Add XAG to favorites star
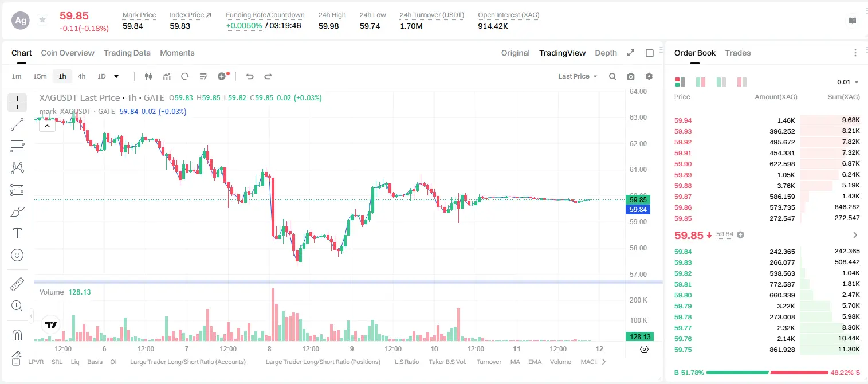 pyautogui.click(x=42, y=20)
